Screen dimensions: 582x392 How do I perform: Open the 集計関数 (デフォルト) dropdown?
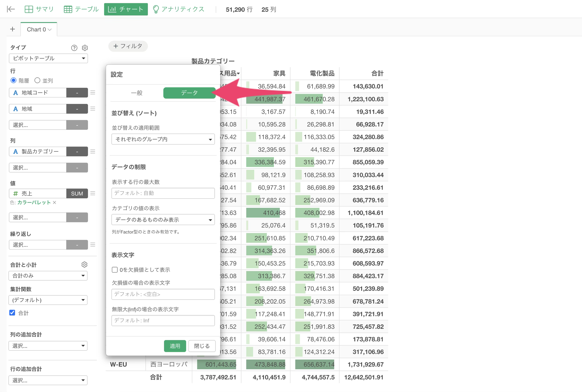48,300
